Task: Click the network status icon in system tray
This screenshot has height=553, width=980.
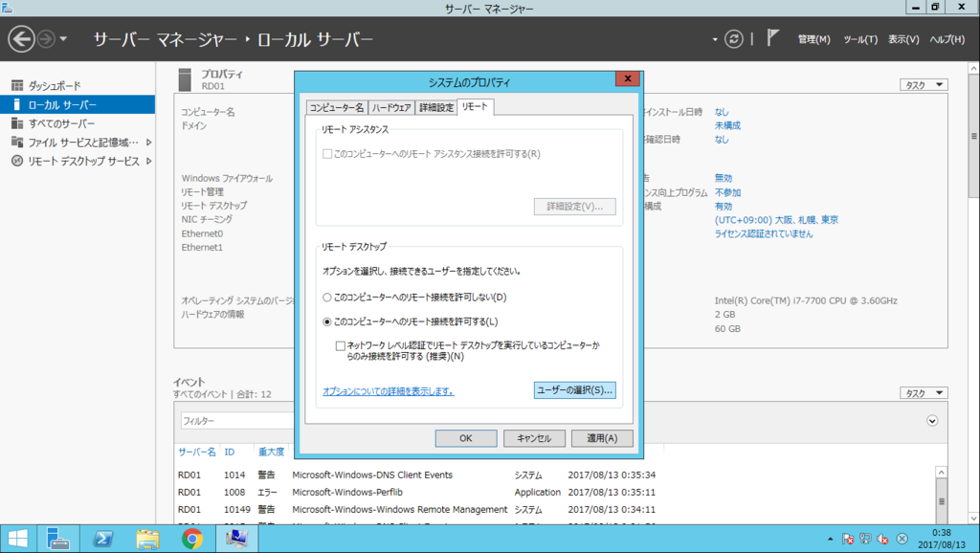Action: coord(864,539)
